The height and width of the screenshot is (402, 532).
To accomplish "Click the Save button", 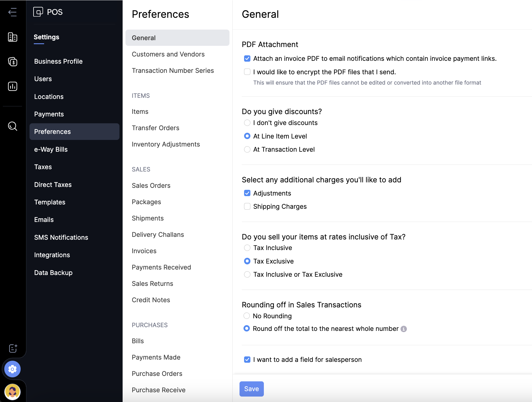I will coord(251,389).
